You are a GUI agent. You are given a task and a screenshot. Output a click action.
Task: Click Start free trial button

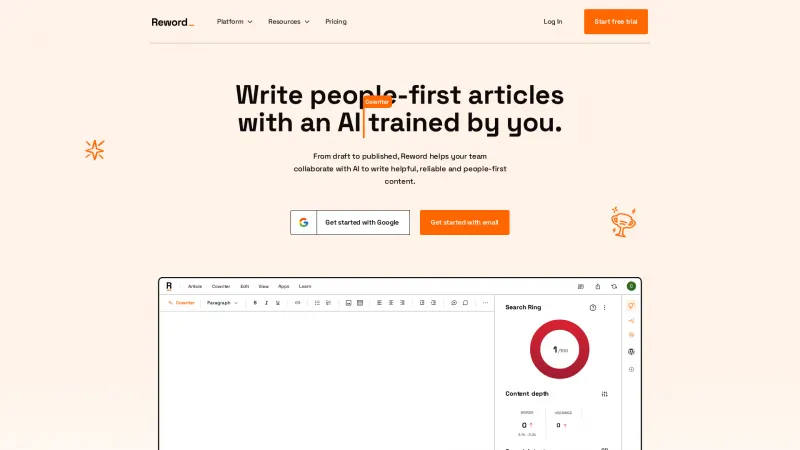pyautogui.click(x=616, y=21)
